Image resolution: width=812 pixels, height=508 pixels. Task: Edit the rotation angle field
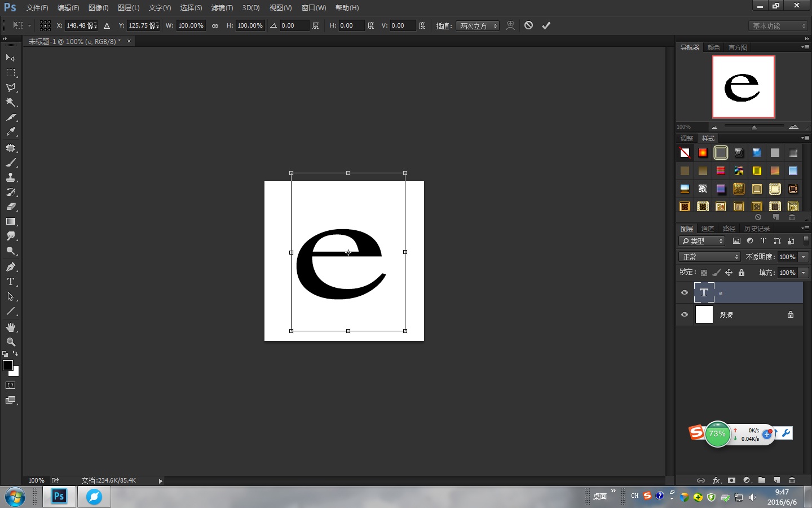click(x=294, y=26)
